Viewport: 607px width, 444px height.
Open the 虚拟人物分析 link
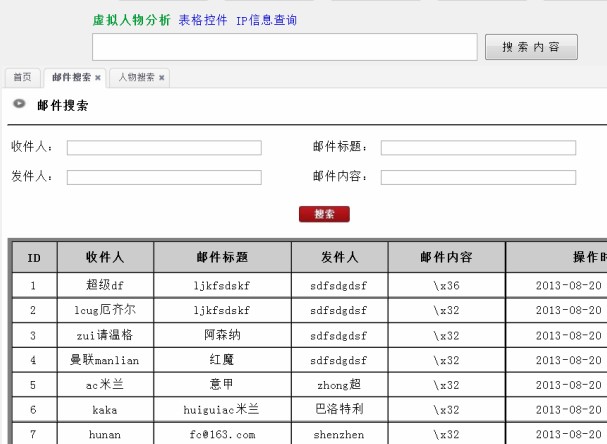tap(131, 20)
